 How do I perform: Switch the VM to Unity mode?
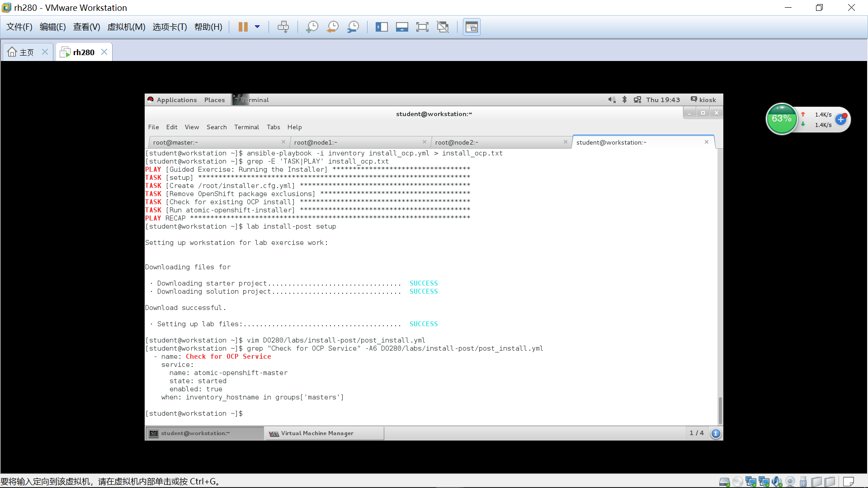[x=443, y=27]
